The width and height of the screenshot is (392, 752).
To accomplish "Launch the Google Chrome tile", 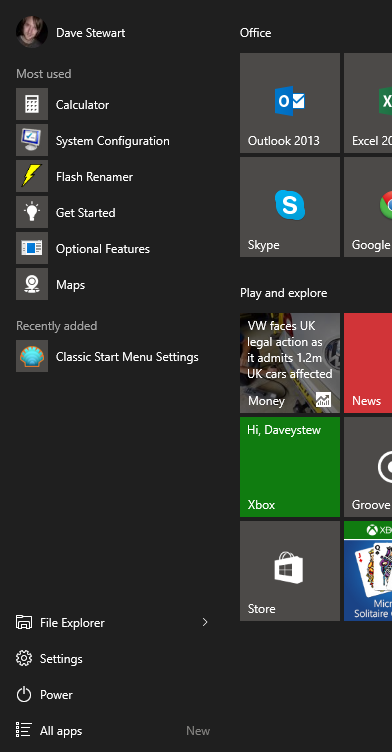I will (368, 207).
